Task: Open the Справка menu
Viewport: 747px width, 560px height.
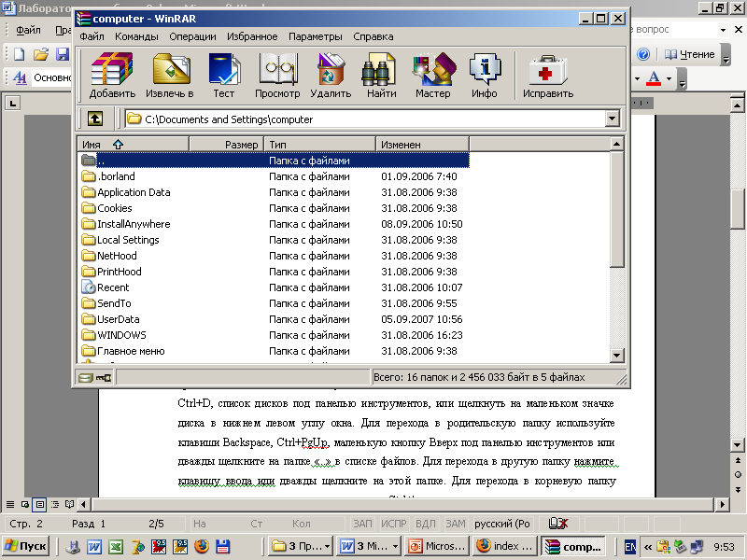Action: tap(373, 36)
